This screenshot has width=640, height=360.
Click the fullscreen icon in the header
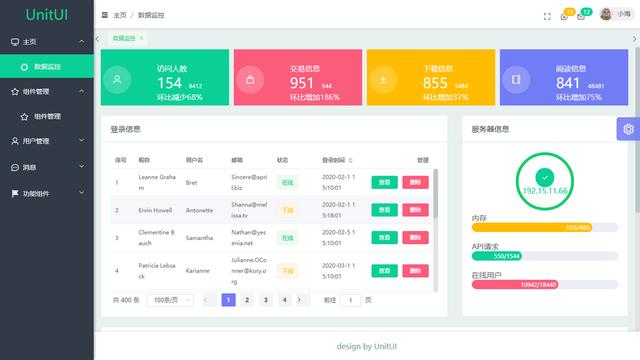click(547, 16)
